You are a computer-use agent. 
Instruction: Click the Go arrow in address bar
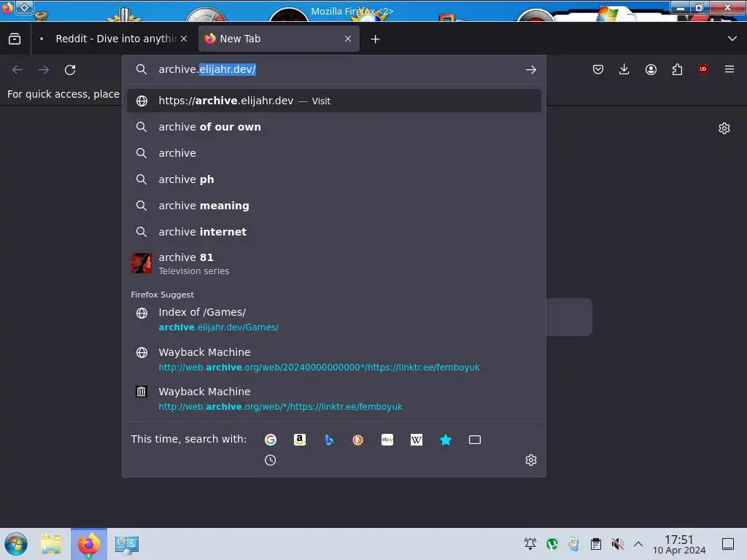(531, 70)
